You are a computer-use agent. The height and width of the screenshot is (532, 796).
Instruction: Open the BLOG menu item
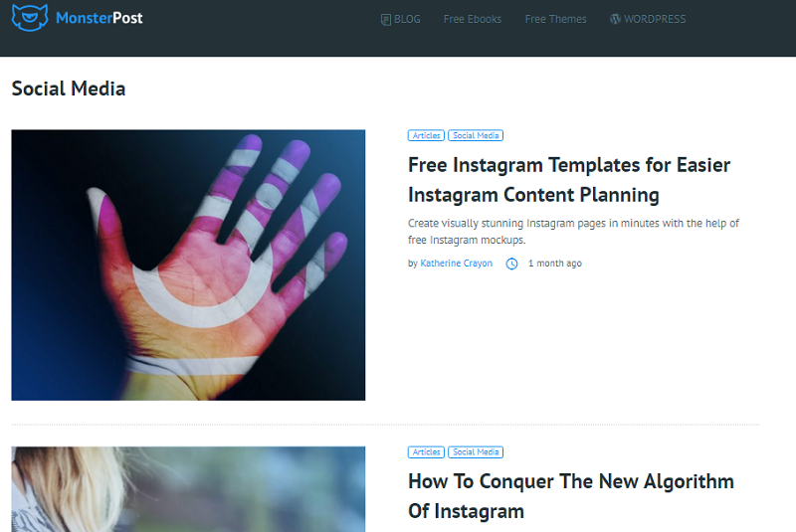401,19
